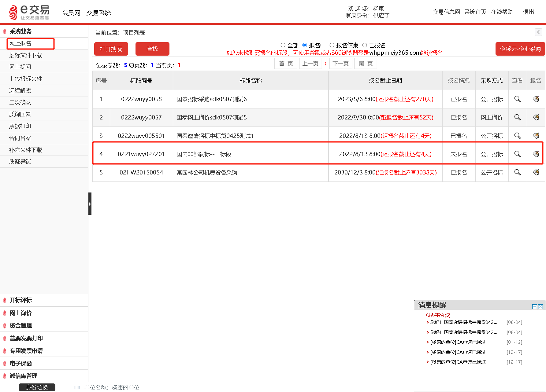Click the collapse arrow at top right
The image size is (546, 392).
click(x=538, y=32)
